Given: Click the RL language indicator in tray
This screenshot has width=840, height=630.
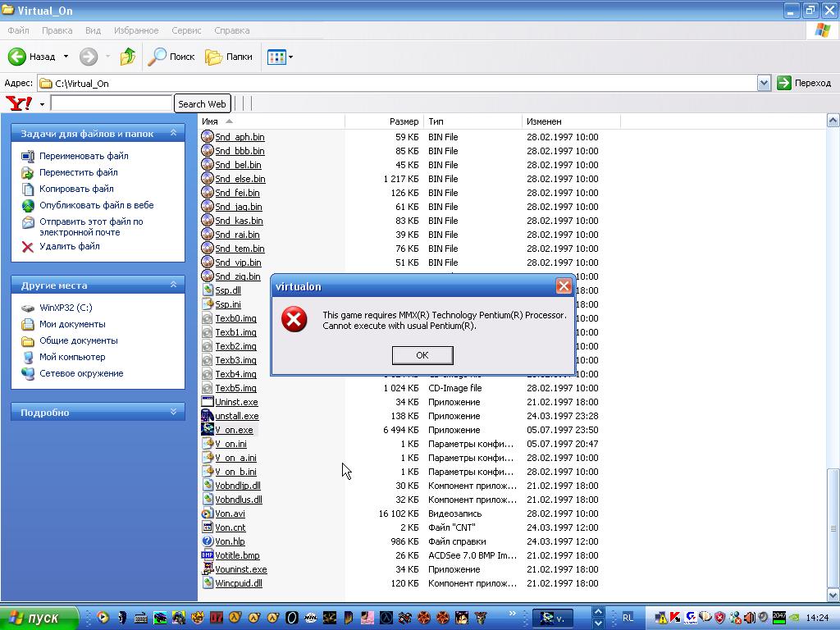Looking at the screenshot, I should (x=628, y=618).
